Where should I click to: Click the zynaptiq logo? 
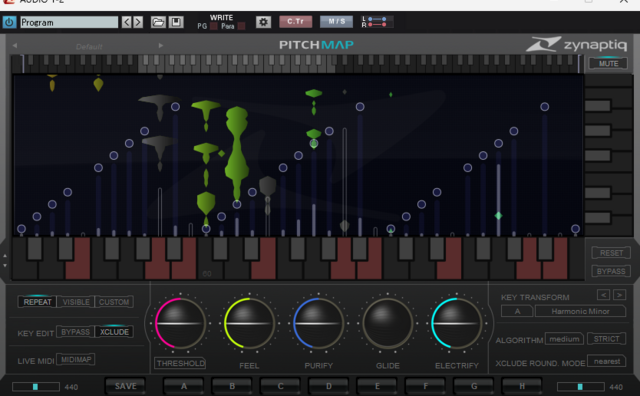click(x=576, y=44)
